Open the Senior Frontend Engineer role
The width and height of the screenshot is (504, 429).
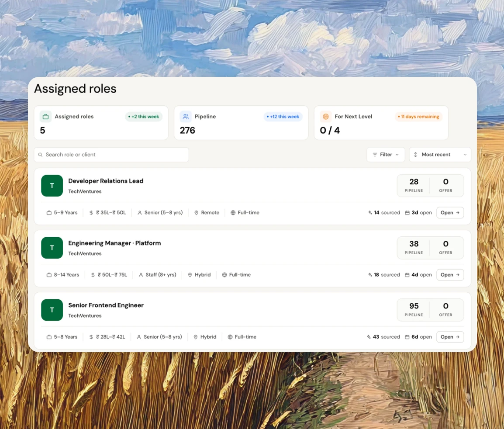(x=450, y=337)
